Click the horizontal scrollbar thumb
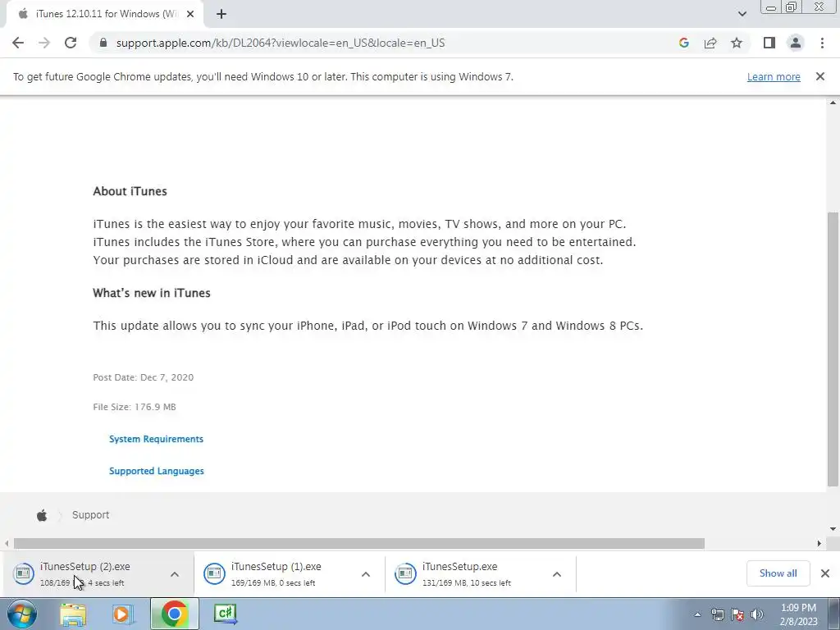This screenshot has width=840, height=630. (359, 543)
